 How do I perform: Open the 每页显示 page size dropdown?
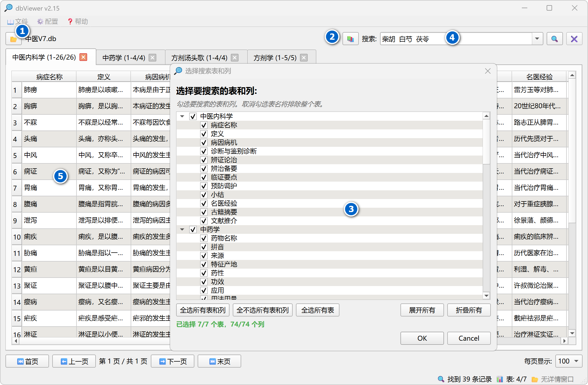[568, 361]
